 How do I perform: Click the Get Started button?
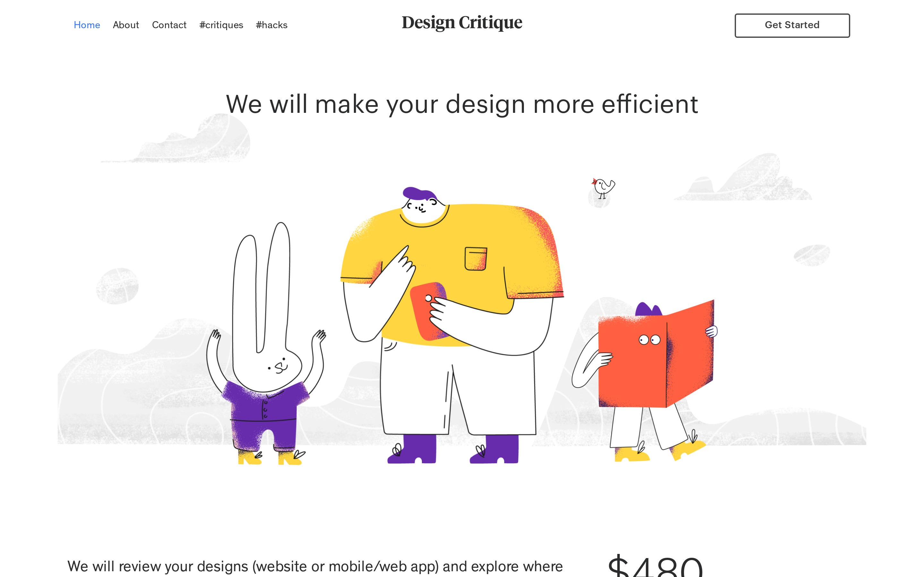pyautogui.click(x=792, y=26)
